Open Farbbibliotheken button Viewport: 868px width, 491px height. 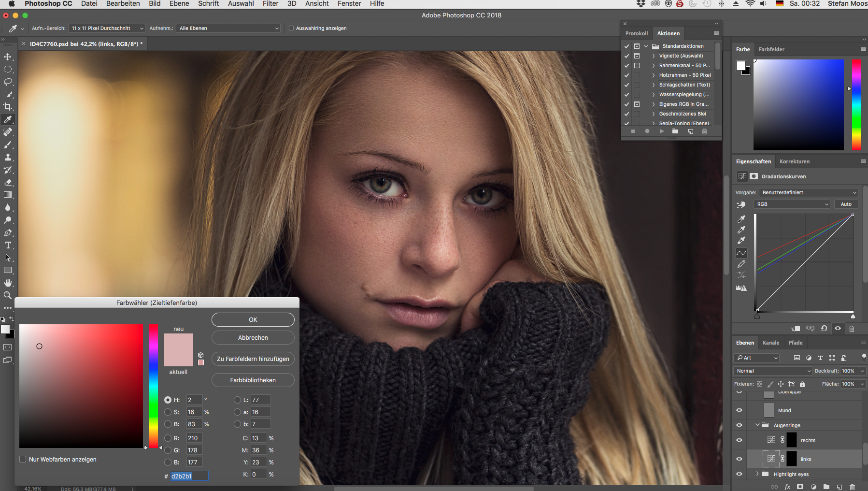tap(253, 380)
